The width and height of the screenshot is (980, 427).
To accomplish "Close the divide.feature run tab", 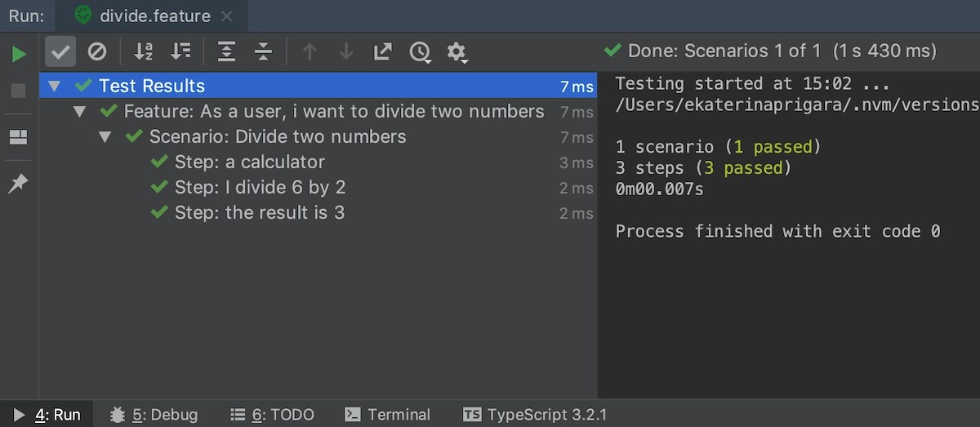I will (227, 16).
